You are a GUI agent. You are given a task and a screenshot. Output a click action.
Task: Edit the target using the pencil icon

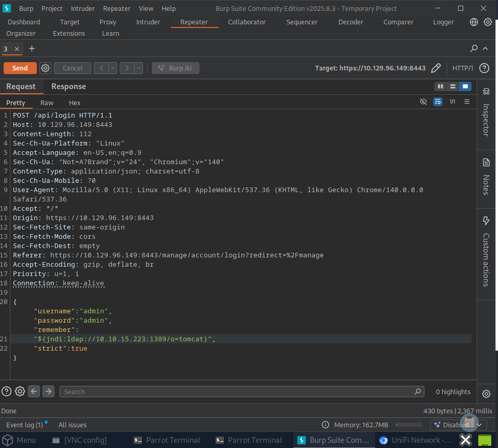pyautogui.click(x=436, y=68)
